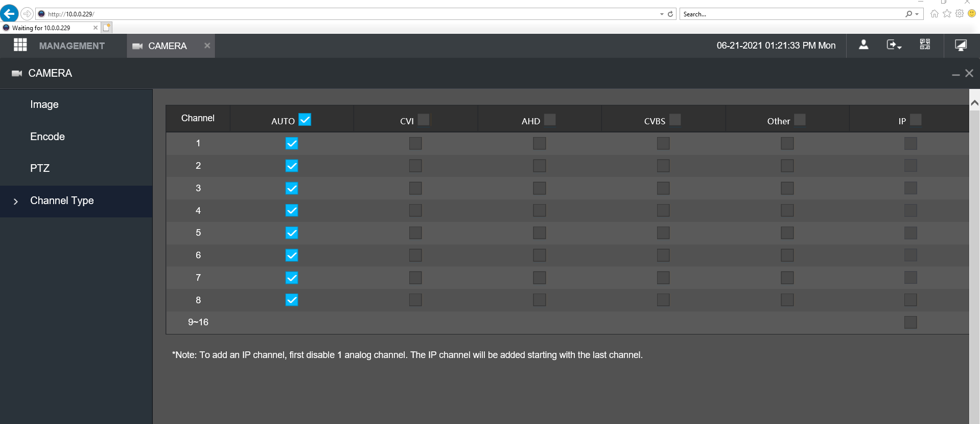Open the MANAGEMENT menu
This screenshot has height=424, width=980.
pos(72,46)
